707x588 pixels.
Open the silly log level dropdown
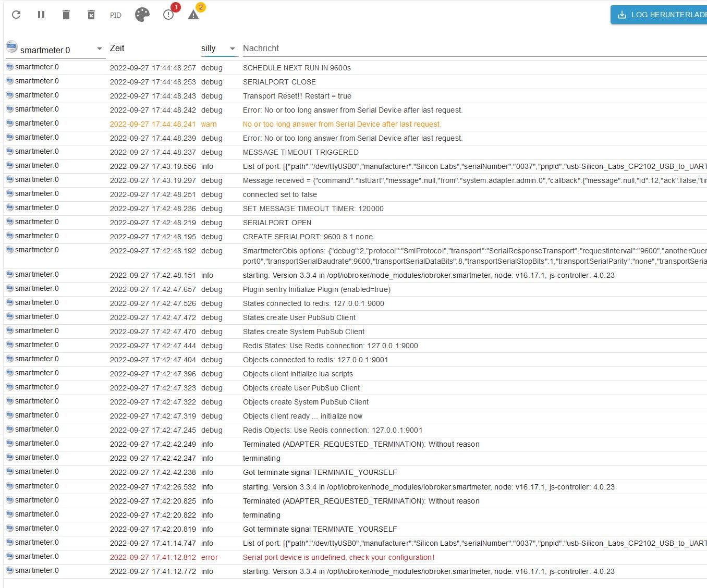click(x=219, y=48)
